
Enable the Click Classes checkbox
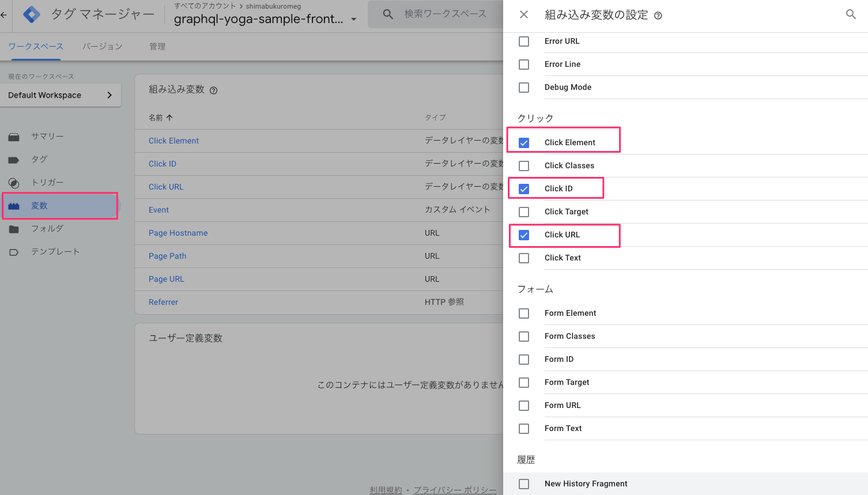(x=524, y=165)
